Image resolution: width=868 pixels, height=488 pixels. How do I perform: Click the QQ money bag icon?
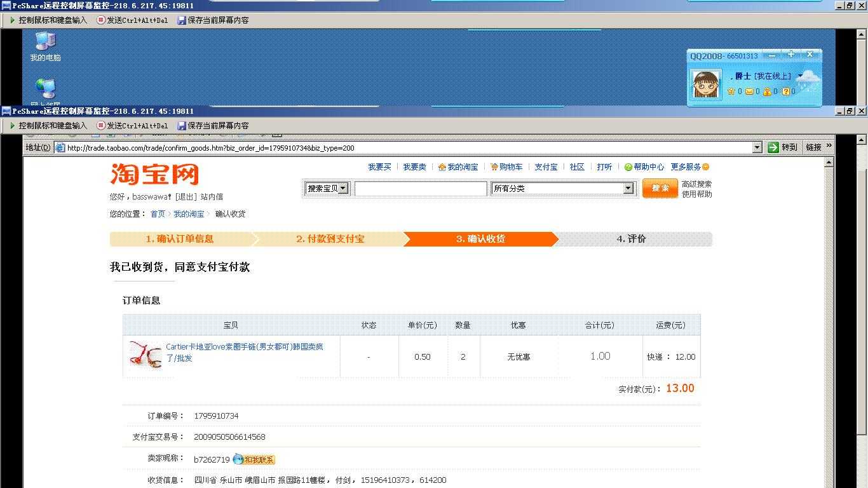point(767,91)
